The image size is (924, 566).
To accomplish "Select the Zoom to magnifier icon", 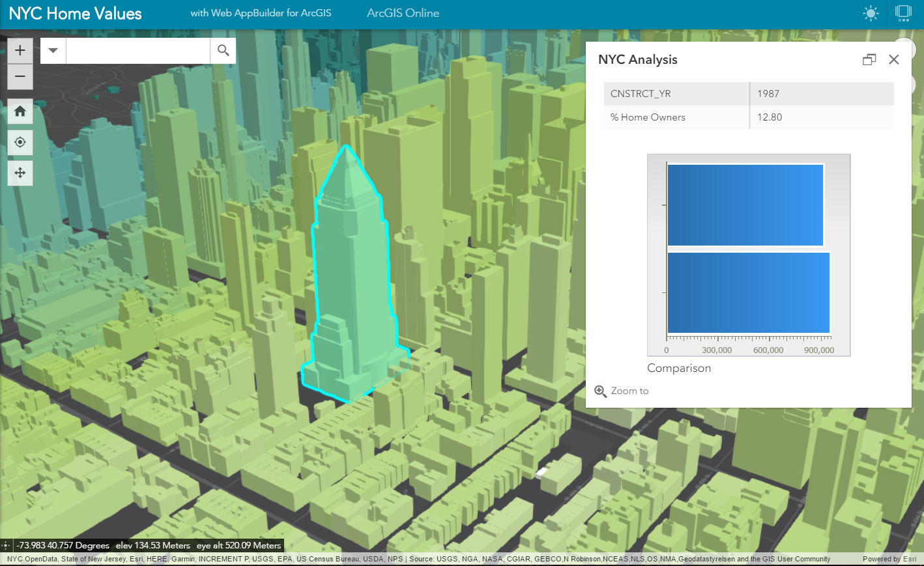I will 601,391.
